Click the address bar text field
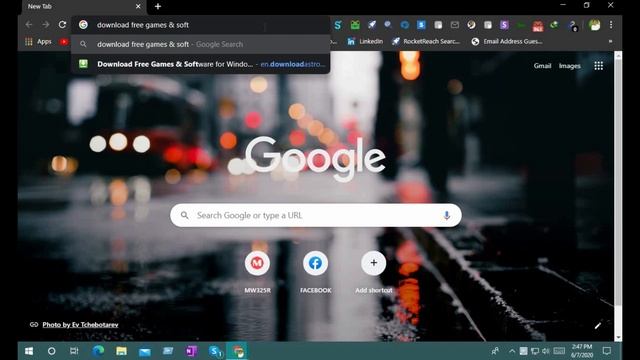Screen dimensions: 640x360 [200, 25]
